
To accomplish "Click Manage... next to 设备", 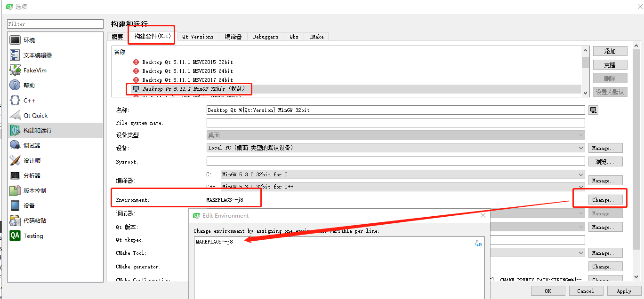I will (x=605, y=148).
